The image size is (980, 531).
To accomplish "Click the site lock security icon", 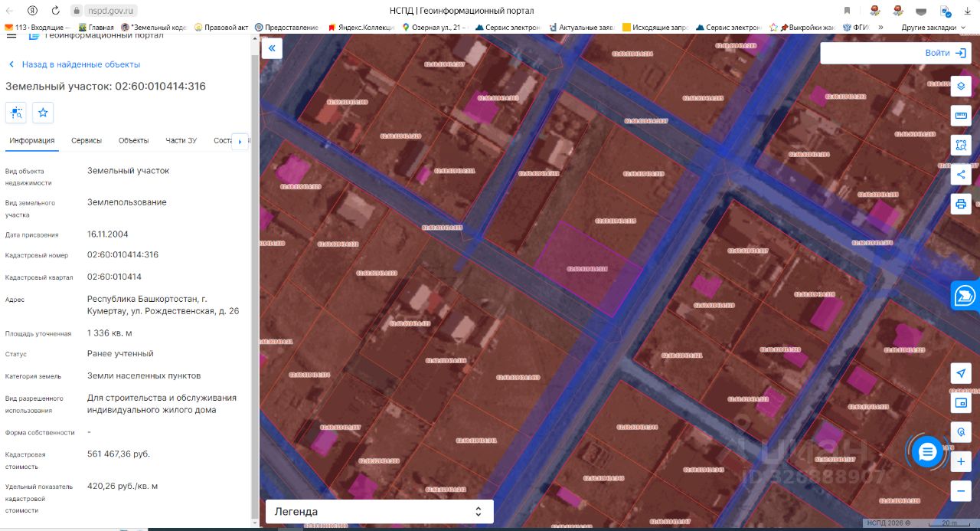I will click(x=77, y=11).
